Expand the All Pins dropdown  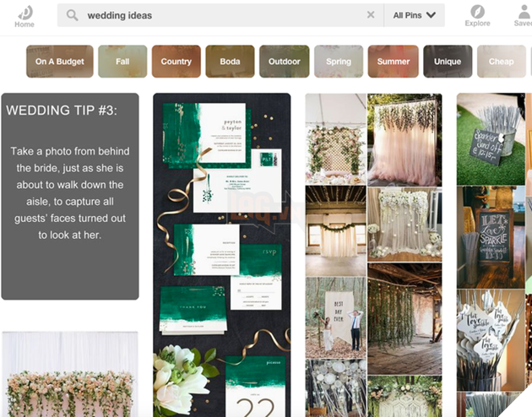[x=414, y=15]
